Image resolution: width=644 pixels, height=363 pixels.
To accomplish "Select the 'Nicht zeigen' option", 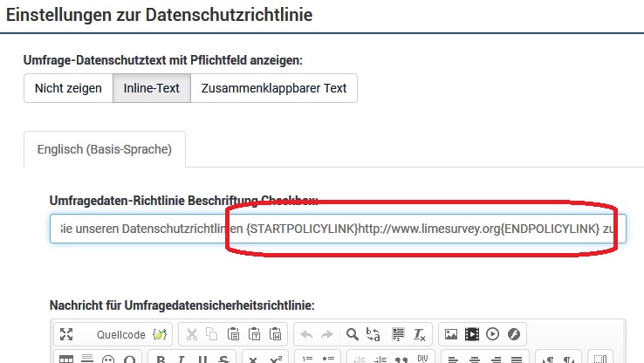I will [x=68, y=88].
